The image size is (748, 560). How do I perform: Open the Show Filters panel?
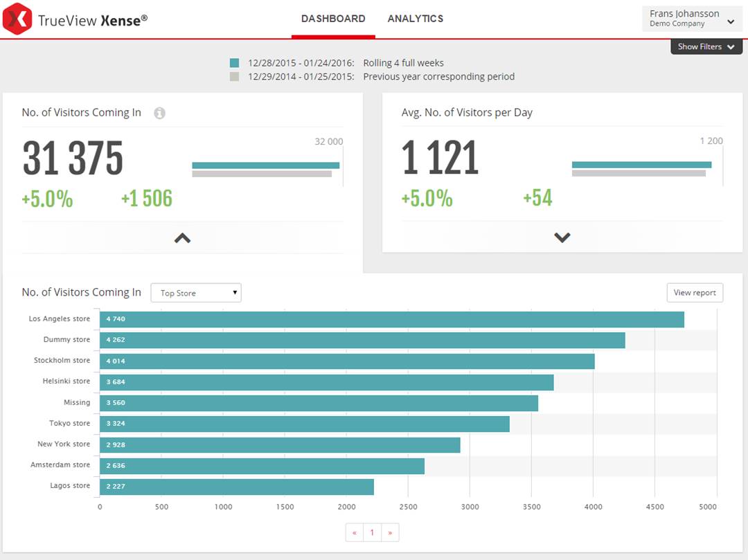(706, 46)
